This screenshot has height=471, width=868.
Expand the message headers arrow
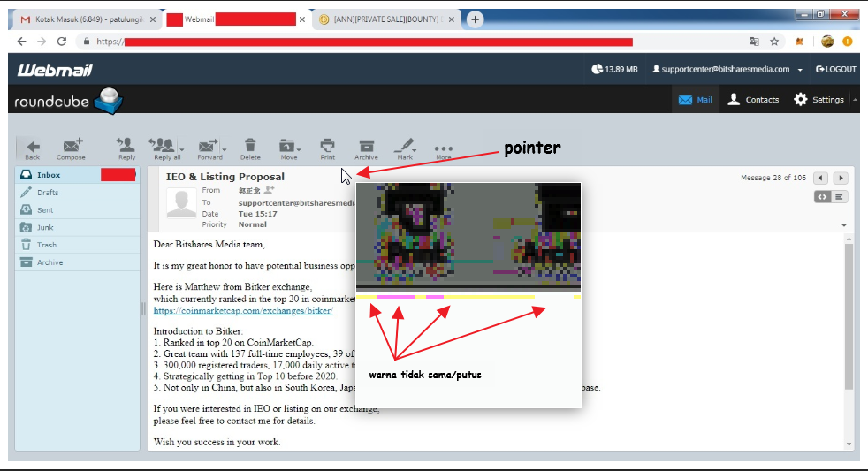point(843,225)
